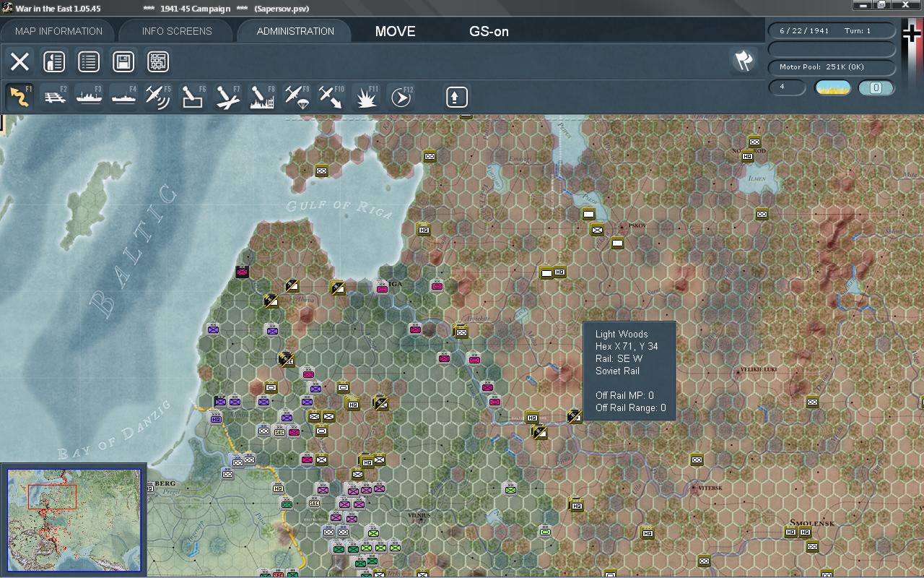Minimize the War in the East window
The width and height of the screenshot is (924, 578).
[862, 5]
